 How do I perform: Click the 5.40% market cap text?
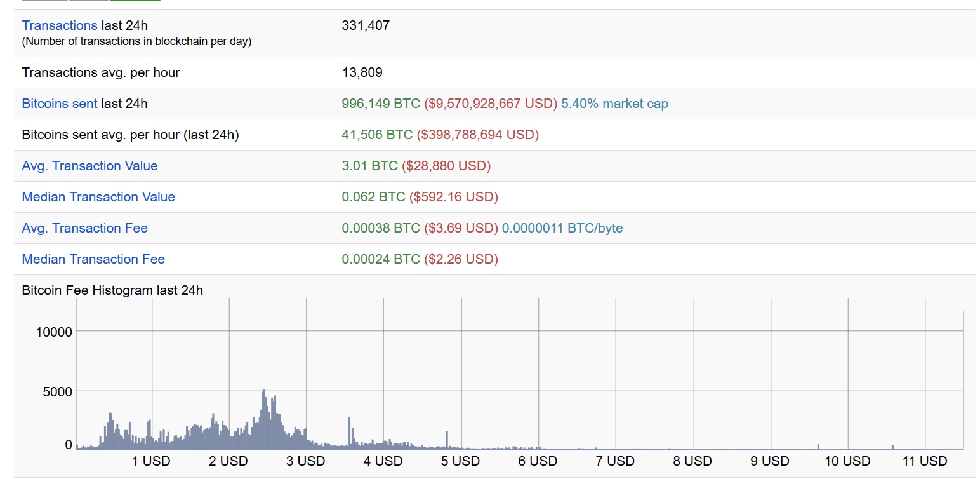614,104
